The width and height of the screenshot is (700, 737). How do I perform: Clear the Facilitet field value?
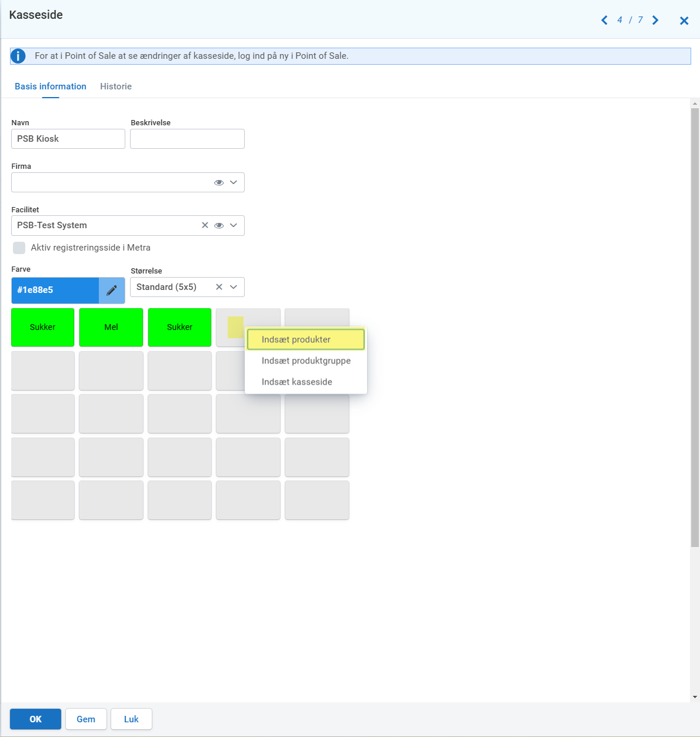point(205,225)
